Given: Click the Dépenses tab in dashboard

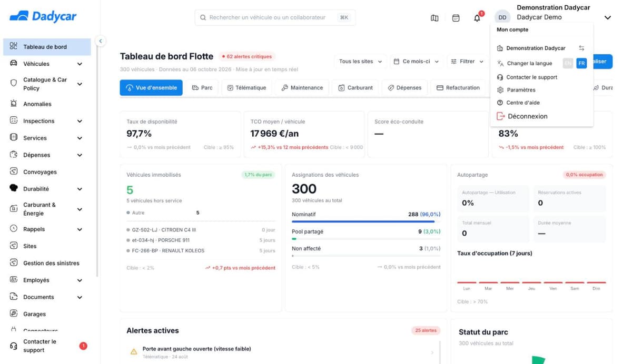Looking at the screenshot, I should tap(405, 88).
